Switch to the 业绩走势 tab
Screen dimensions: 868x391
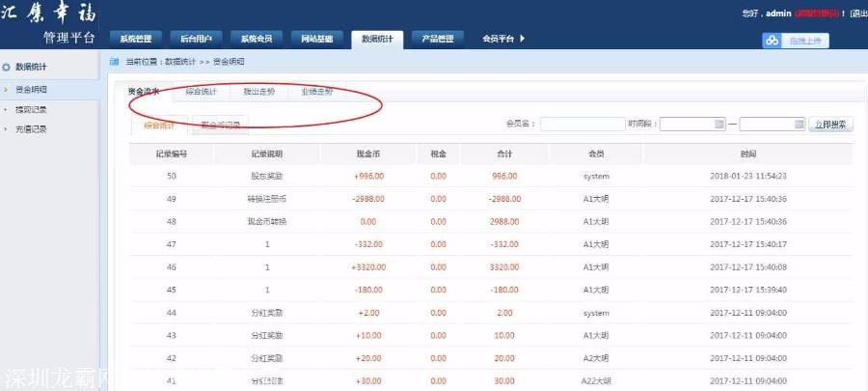click(x=316, y=92)
